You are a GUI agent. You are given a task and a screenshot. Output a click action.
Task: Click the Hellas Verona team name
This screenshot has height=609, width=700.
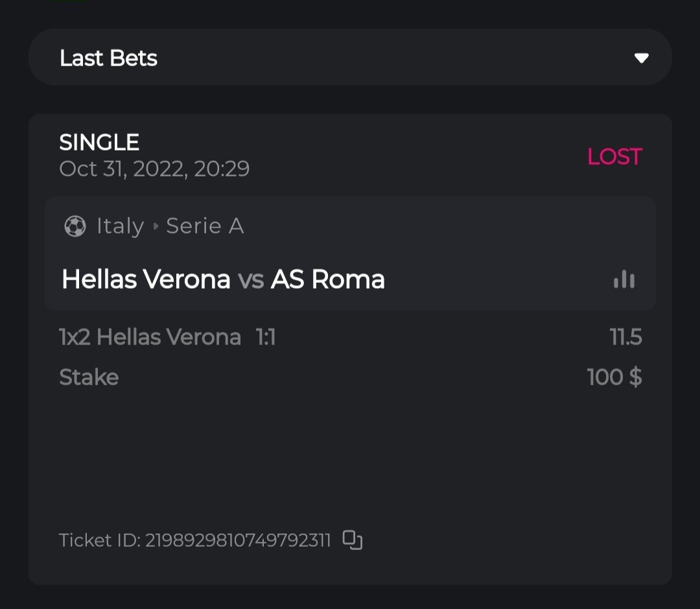146,280
